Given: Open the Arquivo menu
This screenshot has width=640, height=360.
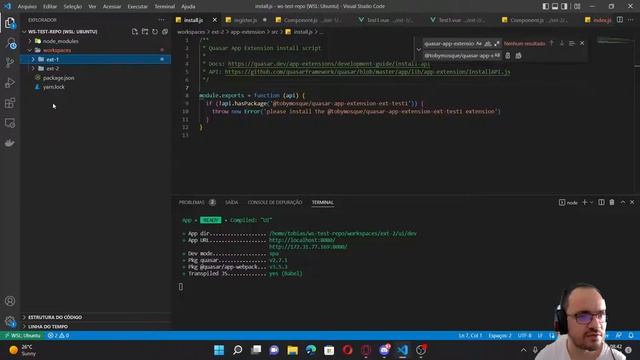Looking at the screenshot, I should [27, 7].
